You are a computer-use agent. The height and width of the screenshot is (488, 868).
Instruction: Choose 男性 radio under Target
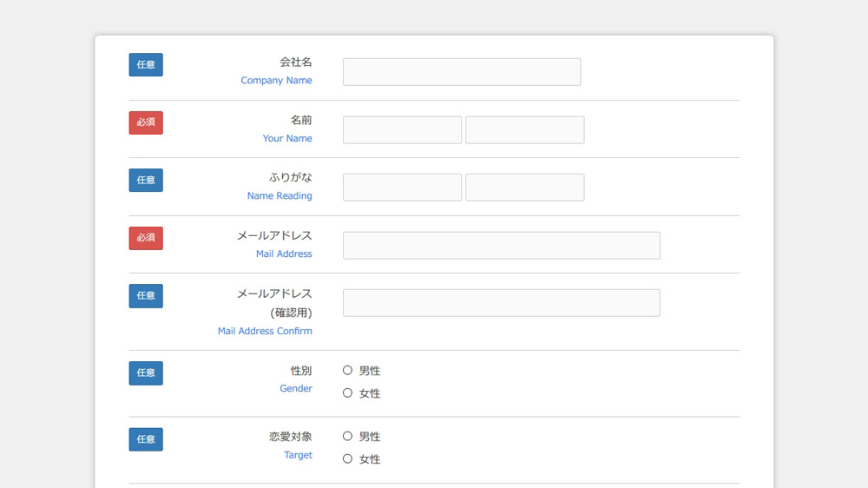347,436
